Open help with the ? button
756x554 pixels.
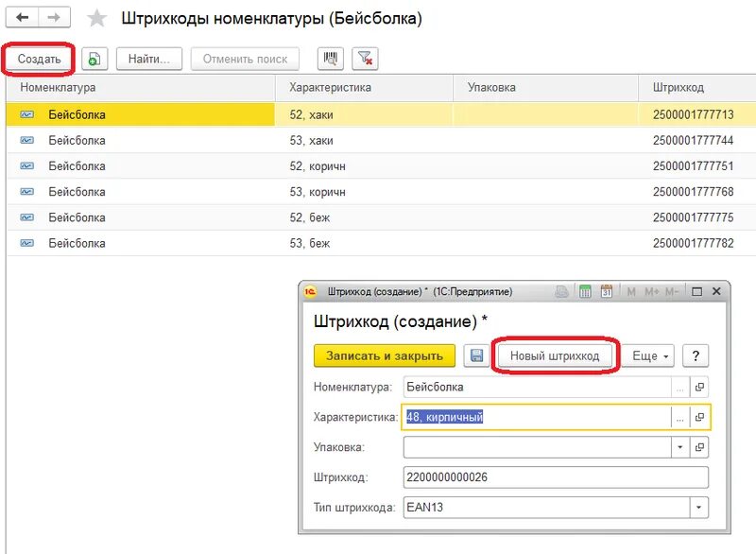point(696,355)
